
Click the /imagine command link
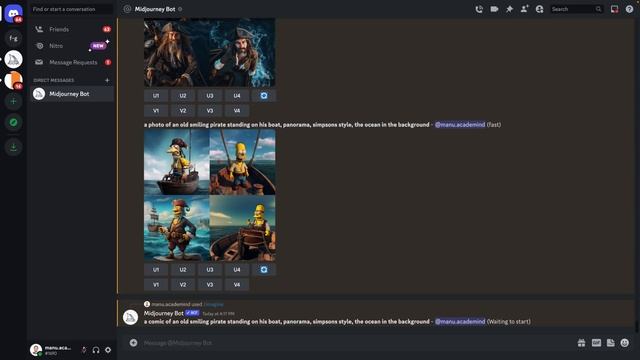click(213, 304)
